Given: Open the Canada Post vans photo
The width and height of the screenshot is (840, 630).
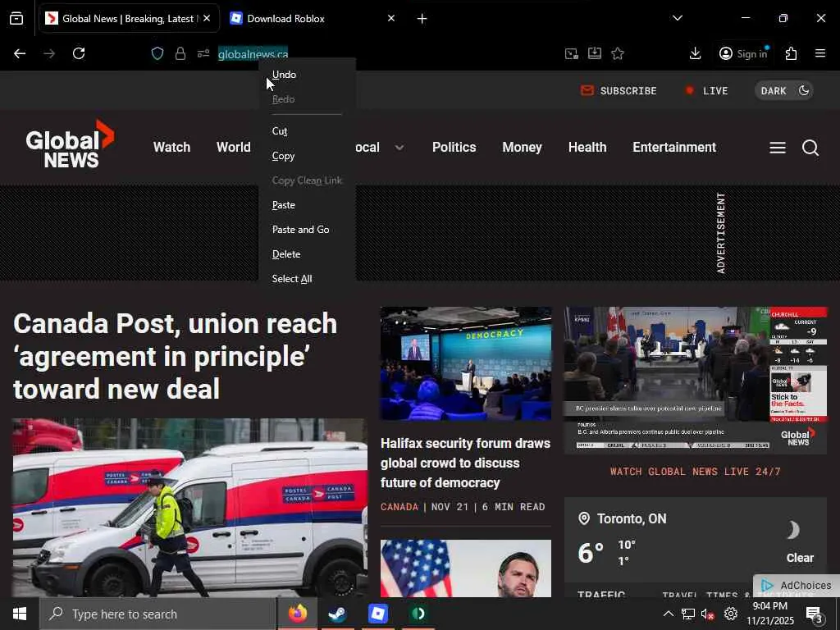Looking at the screenshot, I should click(190, 508).
